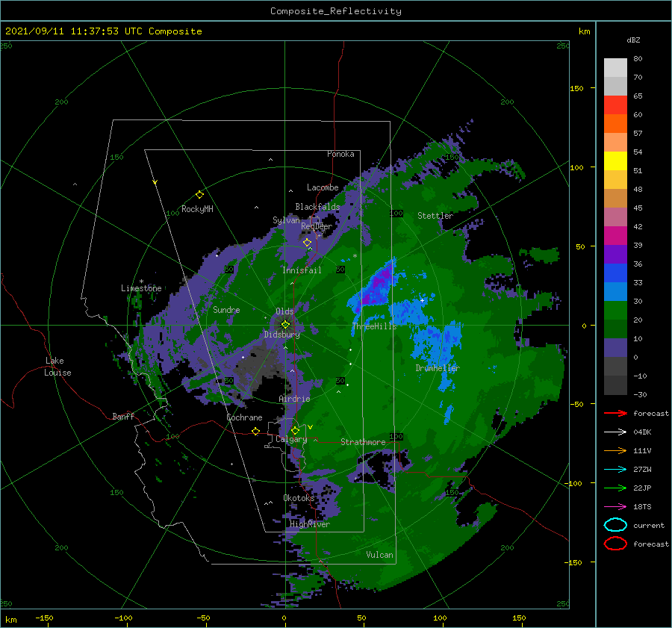
Task: Select the yellow diamond marker above the Calgary label
Action: tap(295, 430)
